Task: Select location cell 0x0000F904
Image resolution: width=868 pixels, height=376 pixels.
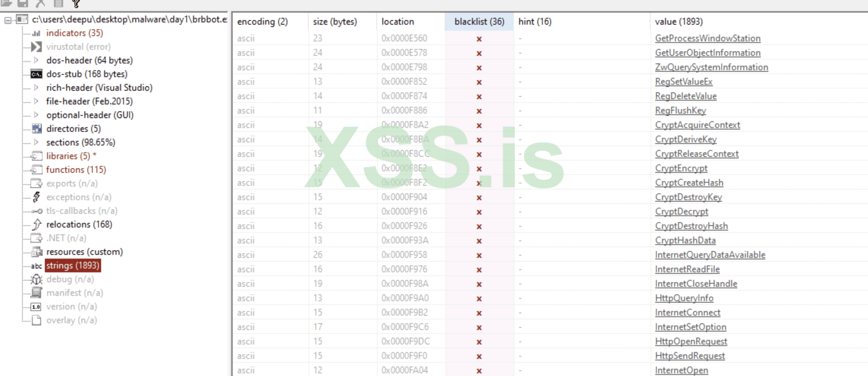Action: (x=404, y=197)
